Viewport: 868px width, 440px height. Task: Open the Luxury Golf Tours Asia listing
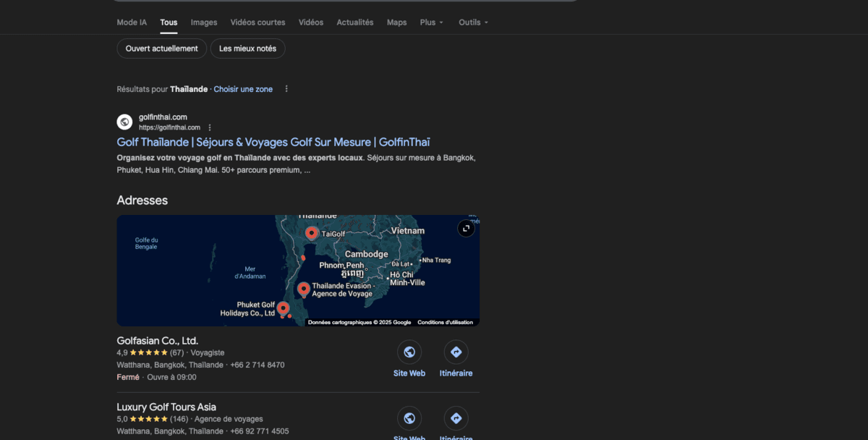pyautogui.click(x=166, y=407)
